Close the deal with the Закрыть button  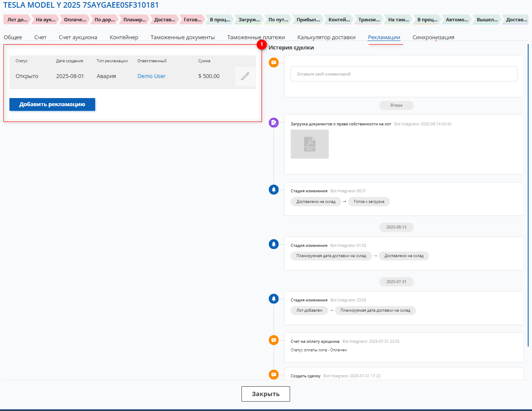point(266,394)
